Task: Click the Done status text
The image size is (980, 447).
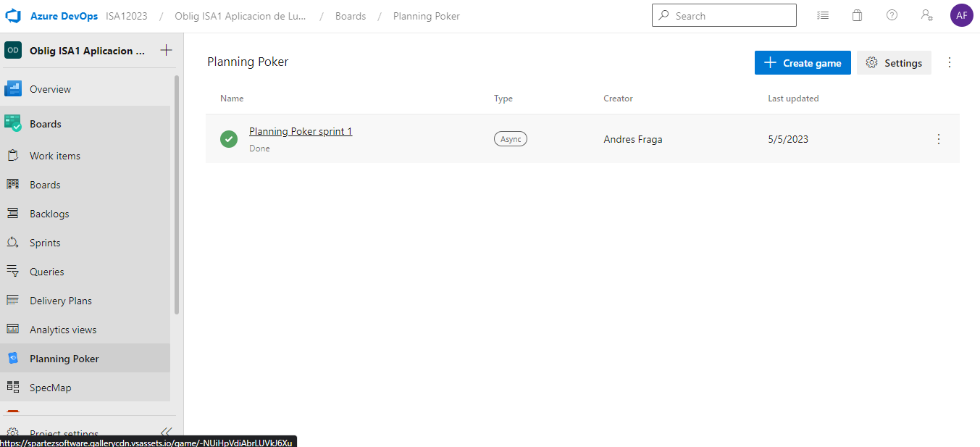Action: tap(259, 149)
